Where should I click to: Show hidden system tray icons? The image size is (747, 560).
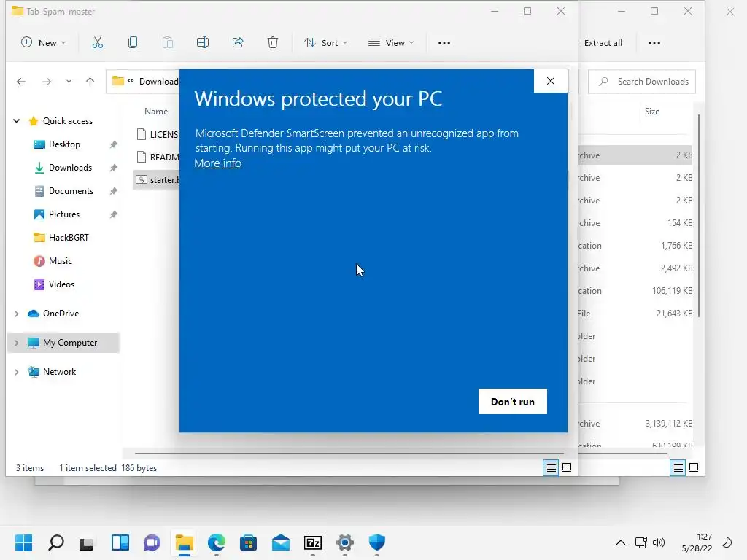[621, 542]
